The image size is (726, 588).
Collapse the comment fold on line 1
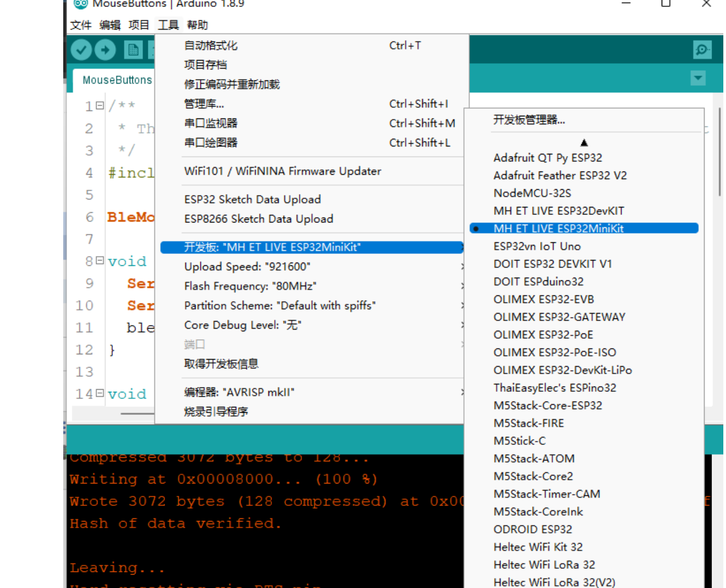pos(100,106)
